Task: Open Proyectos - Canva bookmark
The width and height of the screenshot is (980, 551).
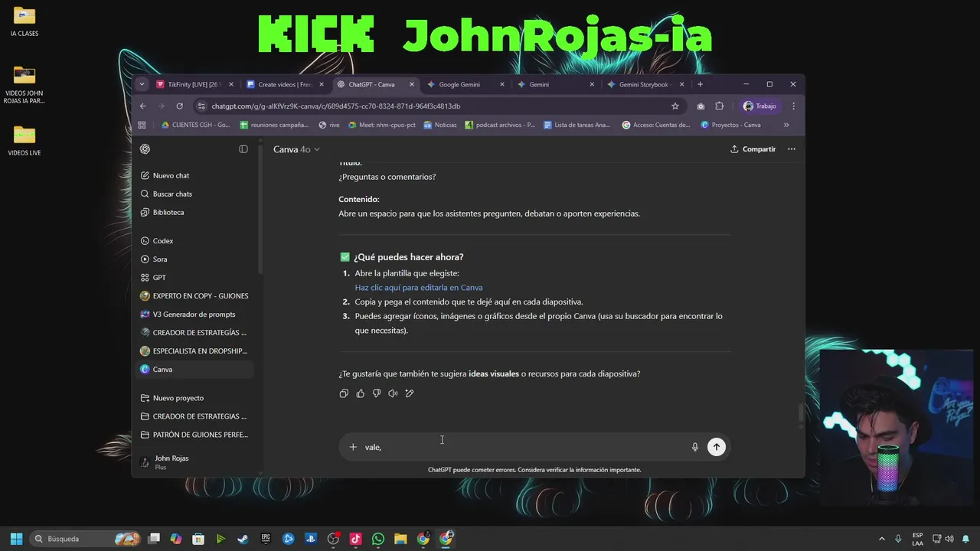Action: (x=731, y=125)
